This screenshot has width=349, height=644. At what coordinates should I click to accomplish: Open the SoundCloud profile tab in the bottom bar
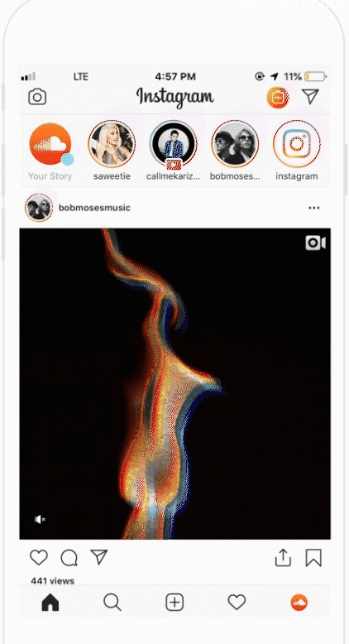pos(299,603)
